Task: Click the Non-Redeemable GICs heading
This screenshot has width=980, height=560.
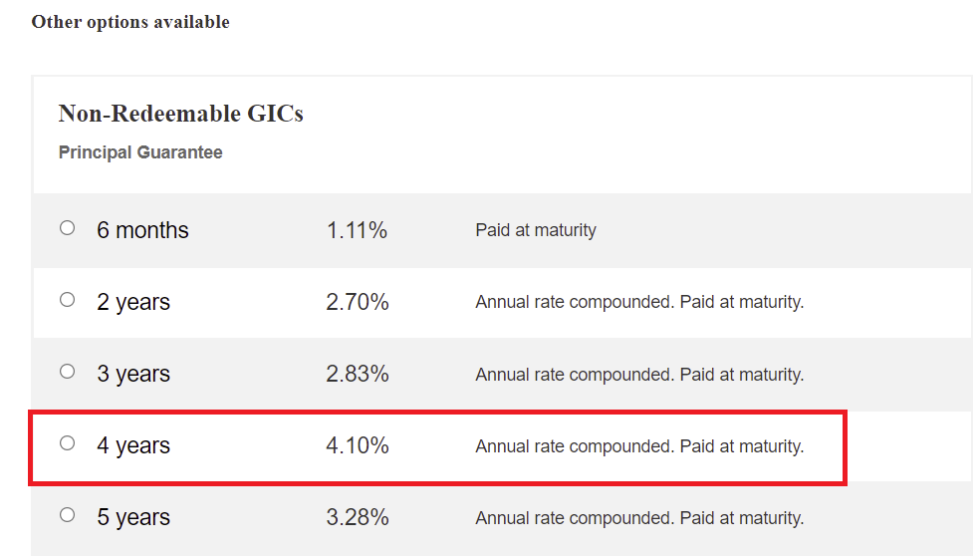Action: tap(180, 114)
